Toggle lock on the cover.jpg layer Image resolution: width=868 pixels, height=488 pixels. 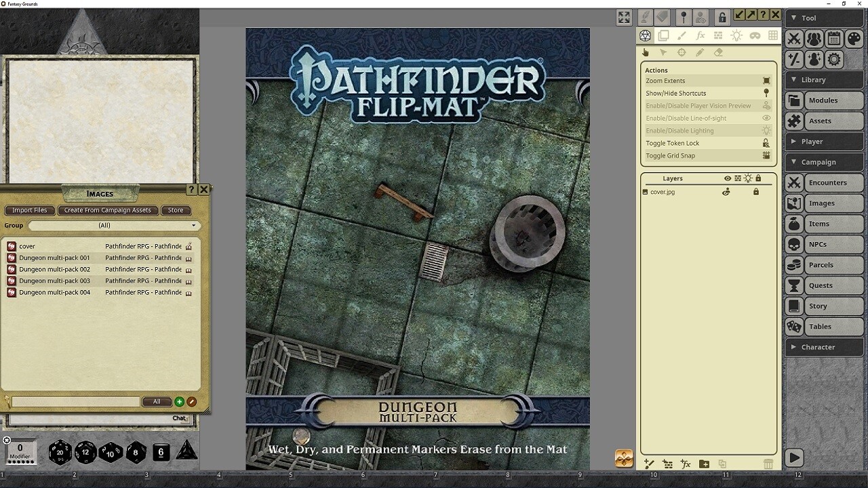756,192
